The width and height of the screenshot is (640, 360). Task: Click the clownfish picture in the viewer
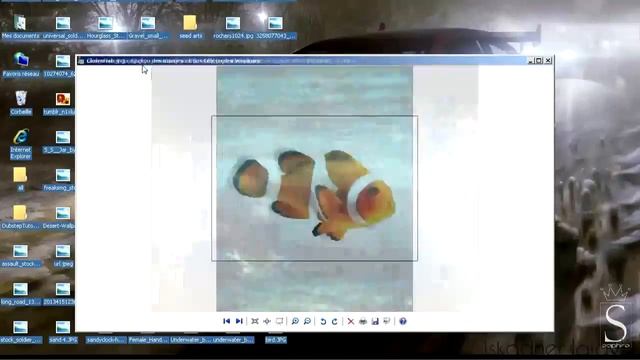[x=314, y=189]
